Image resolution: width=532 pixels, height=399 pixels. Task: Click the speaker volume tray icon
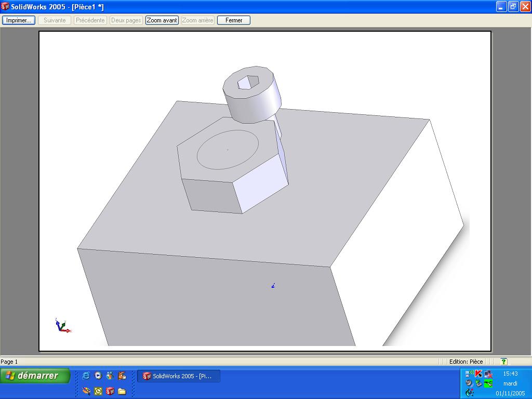click(469, 383)
